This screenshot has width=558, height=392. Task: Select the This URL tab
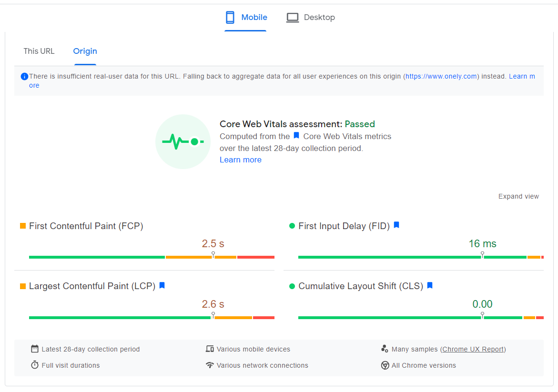[39, 51]
